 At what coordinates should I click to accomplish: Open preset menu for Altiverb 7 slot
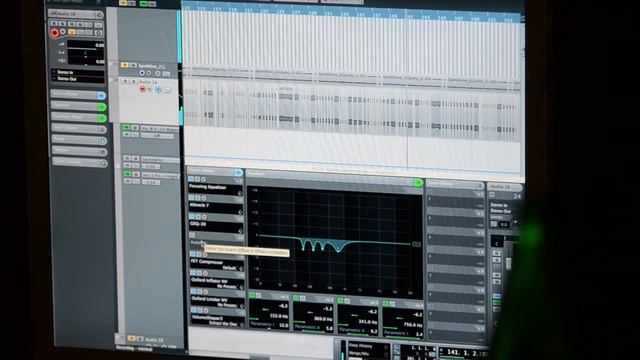point(240,212)
